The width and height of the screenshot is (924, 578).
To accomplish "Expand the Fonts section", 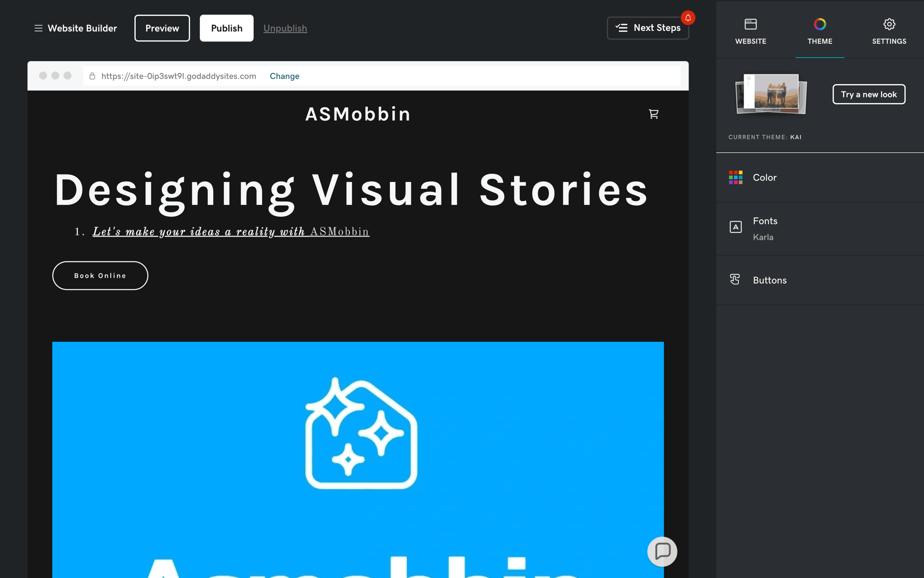I will pos(820,228).
